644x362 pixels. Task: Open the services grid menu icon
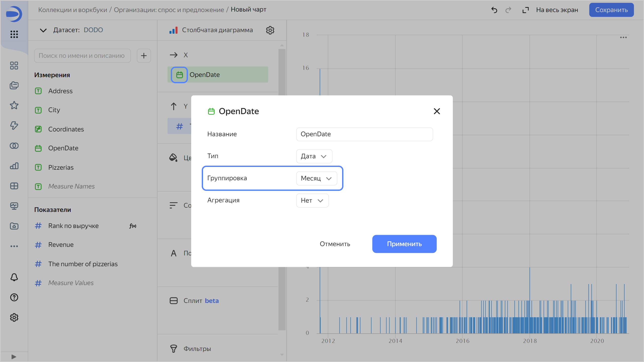click(x=14, y=34)
